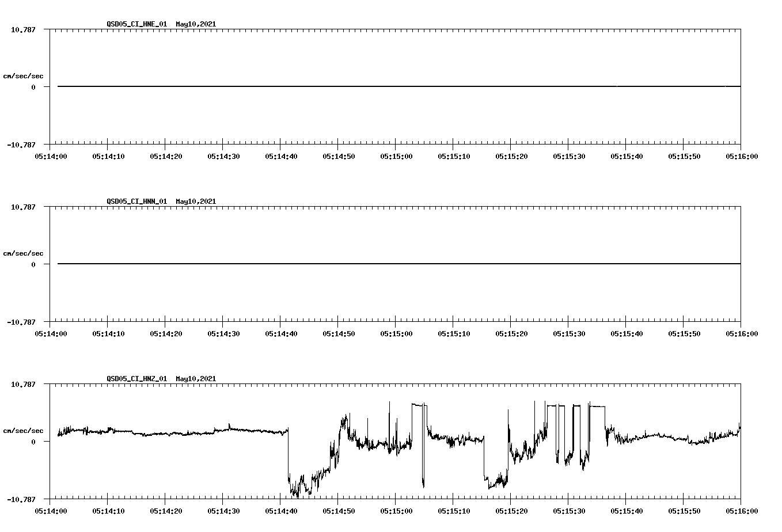
Task: Click the cm/sec/sec label on top plot
Action: pyautogui.click(x=24, y=75)
